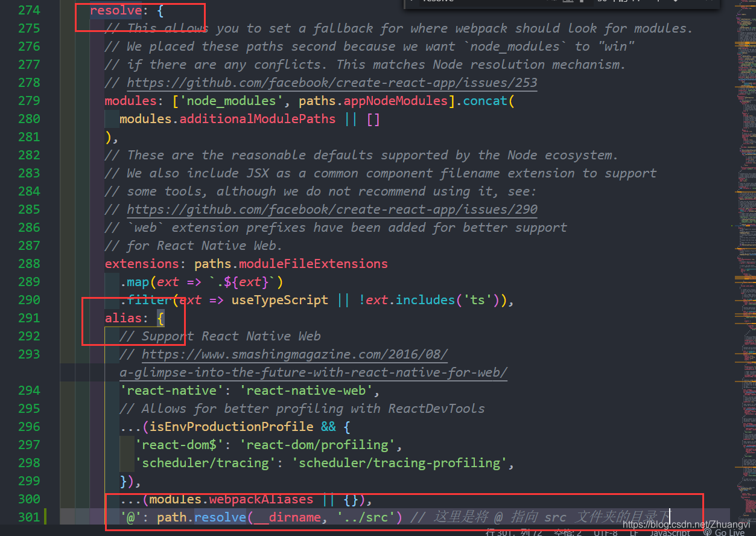Click the additionalModulePaths identifier
This screenshot has width=756, height=536.
[x=258, y=119]
